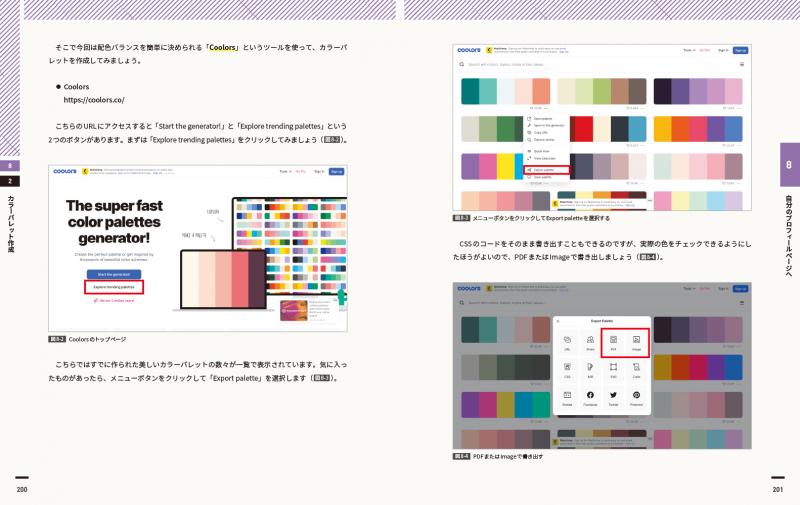Viewport: 800px width, 505px height.
Task: Expand Tools dropdown on the top page screenshot
Action: coord(285,171)
